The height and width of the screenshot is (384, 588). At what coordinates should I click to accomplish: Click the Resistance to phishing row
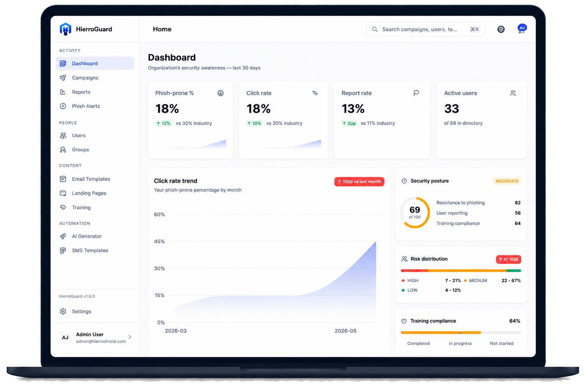pyautogui.click(x=479, y=203)
